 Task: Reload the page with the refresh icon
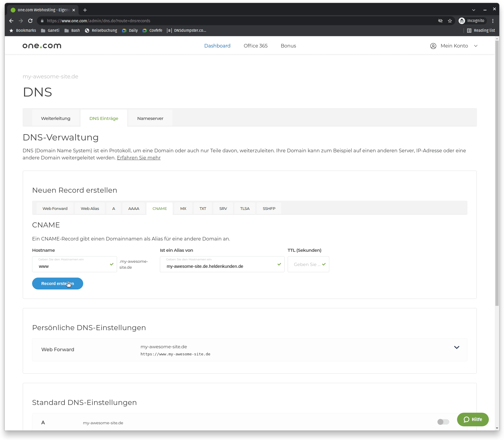click(x=30, y=21)
